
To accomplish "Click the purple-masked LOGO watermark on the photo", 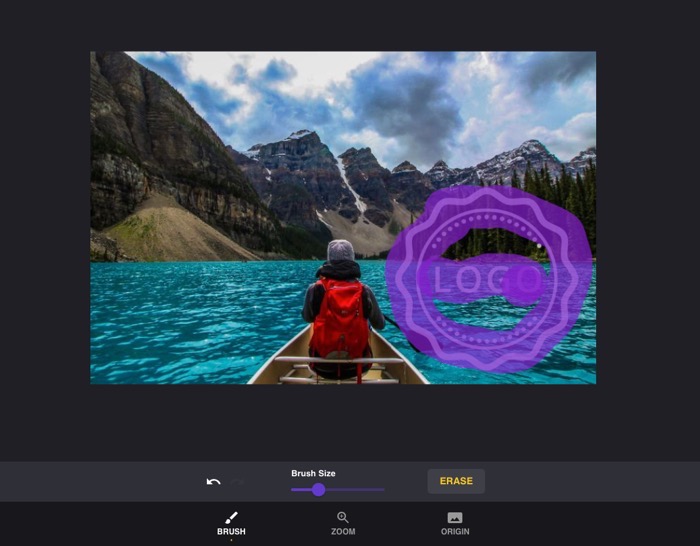I will click(488, 280).
